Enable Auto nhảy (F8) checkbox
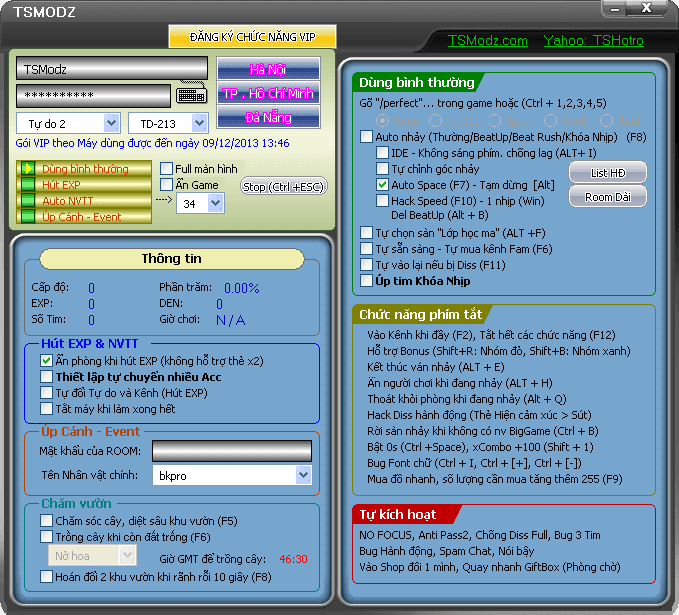 366,136
